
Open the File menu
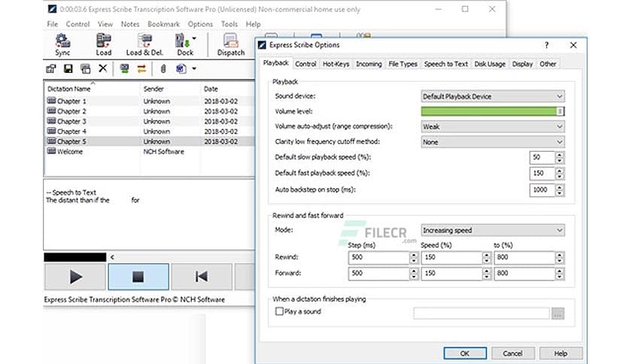(x=53, y=24)
